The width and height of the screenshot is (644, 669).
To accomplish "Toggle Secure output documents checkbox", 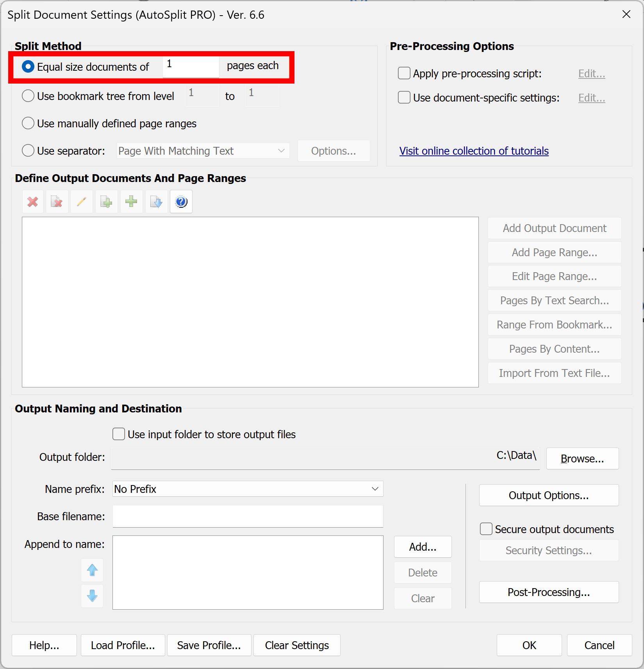I will pos(486,529).
